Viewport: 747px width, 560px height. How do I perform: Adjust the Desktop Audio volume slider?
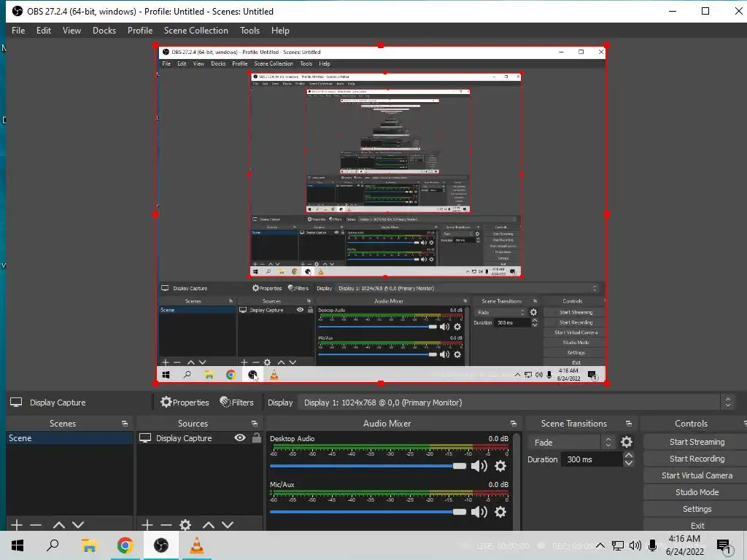coord(368,466)
